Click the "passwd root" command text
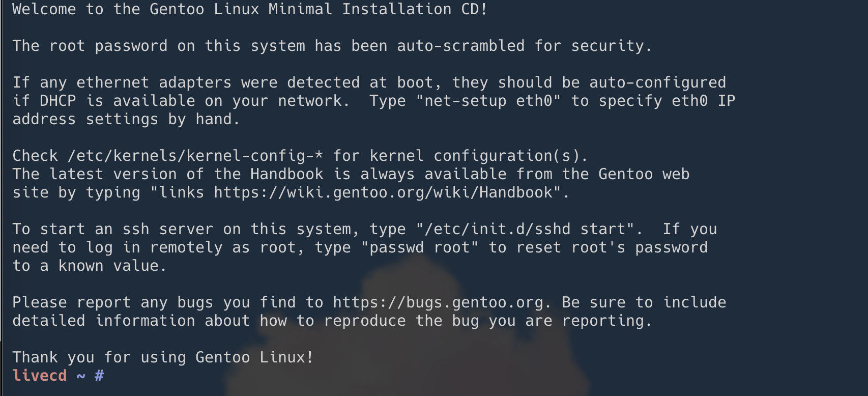 [420, 248]
